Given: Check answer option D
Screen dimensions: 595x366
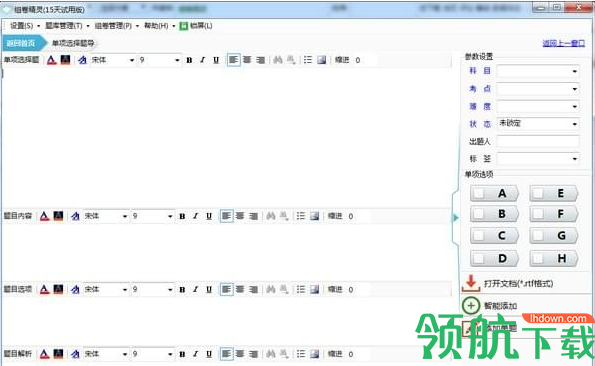Looking at the screenshot, I should pyautogui.click(x=479, y=258).
